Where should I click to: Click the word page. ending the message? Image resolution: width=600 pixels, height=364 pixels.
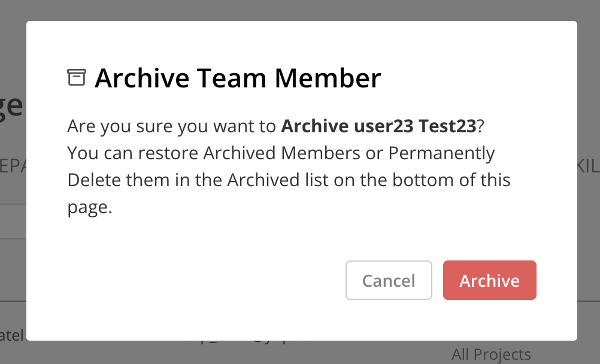click(90, 208)
